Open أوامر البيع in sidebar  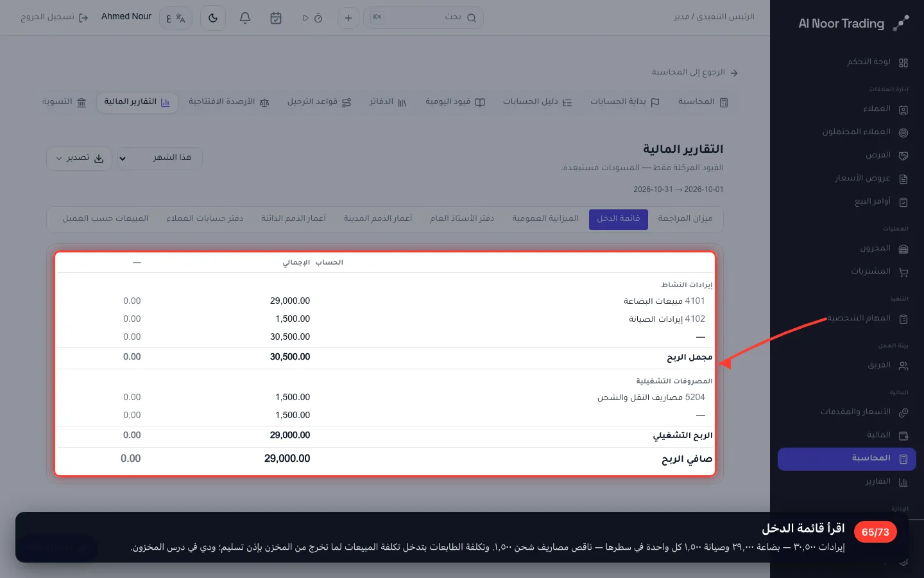(x=847, y=202)
